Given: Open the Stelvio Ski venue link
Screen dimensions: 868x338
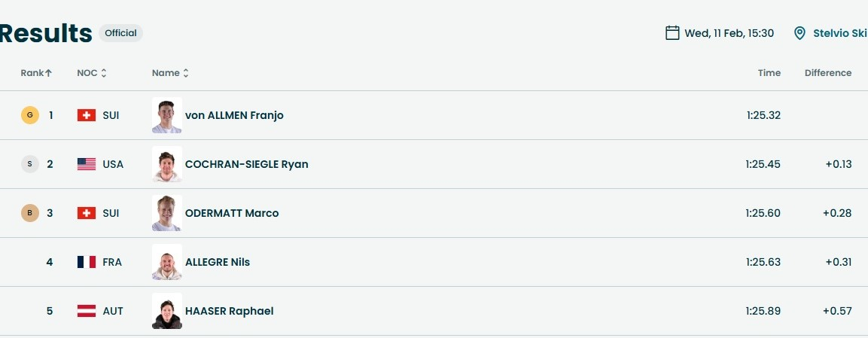Looking at the screenshot, I should 839,33.
